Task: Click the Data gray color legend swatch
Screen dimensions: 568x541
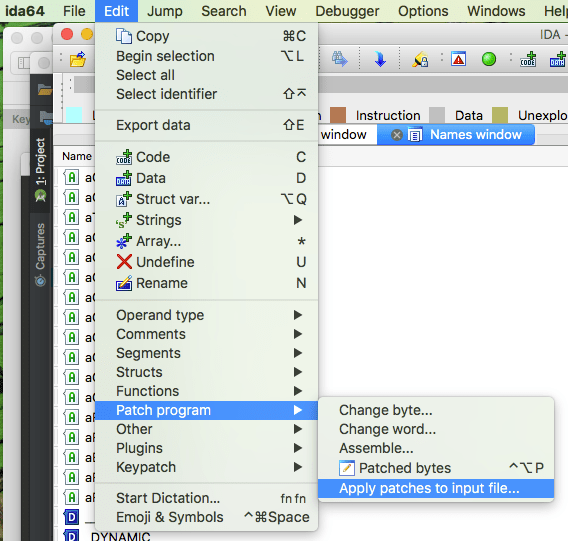Action: pos(437,115)
